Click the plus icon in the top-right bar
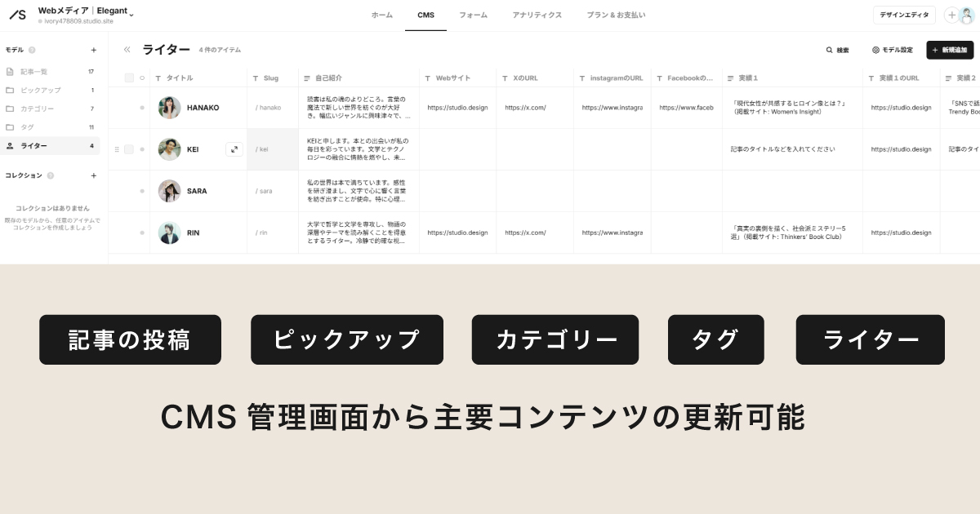Viewport: 980px width, 514px height. tap(951, 14)
